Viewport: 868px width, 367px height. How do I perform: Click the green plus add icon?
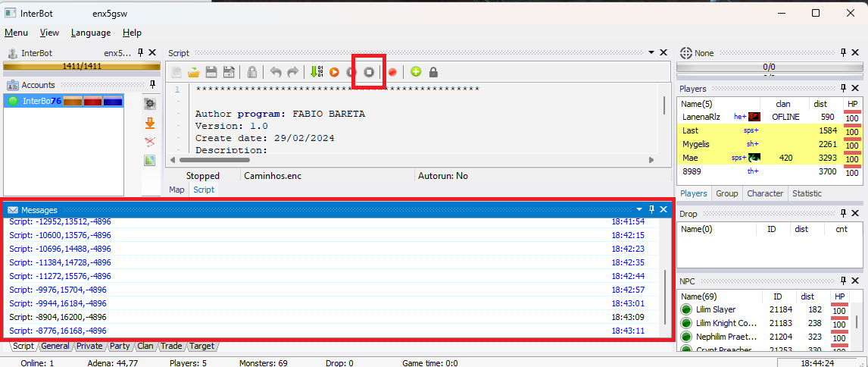pos(416,72)
